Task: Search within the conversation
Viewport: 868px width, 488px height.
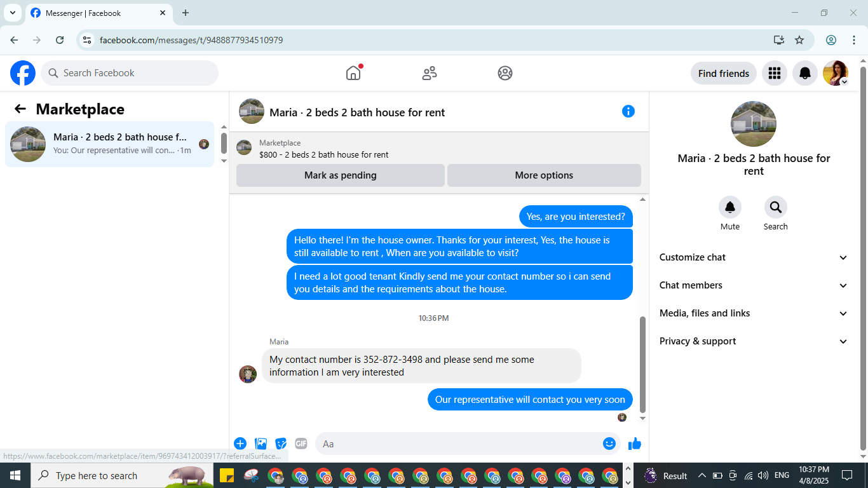Action: coord(776,207)
